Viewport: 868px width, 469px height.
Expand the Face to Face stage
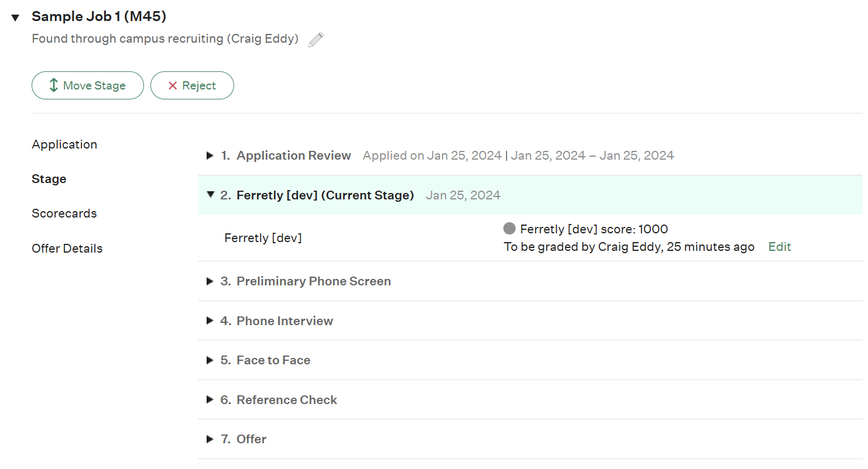[x=210, y=360]
